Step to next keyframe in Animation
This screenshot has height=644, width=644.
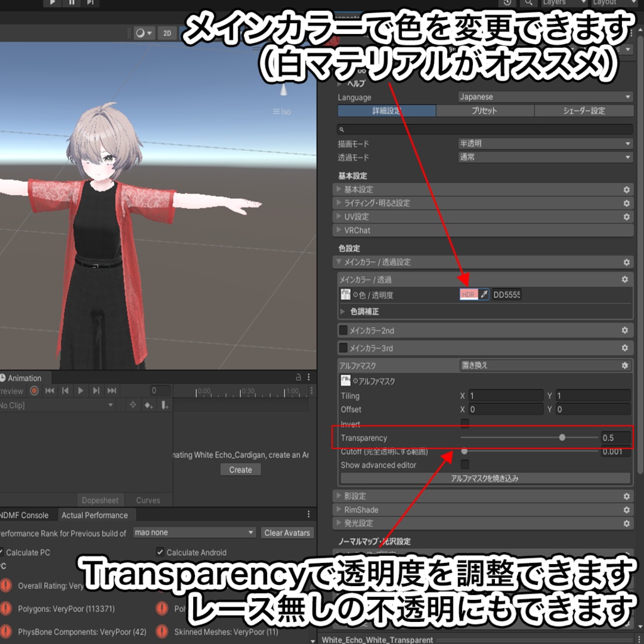(96, 391)
